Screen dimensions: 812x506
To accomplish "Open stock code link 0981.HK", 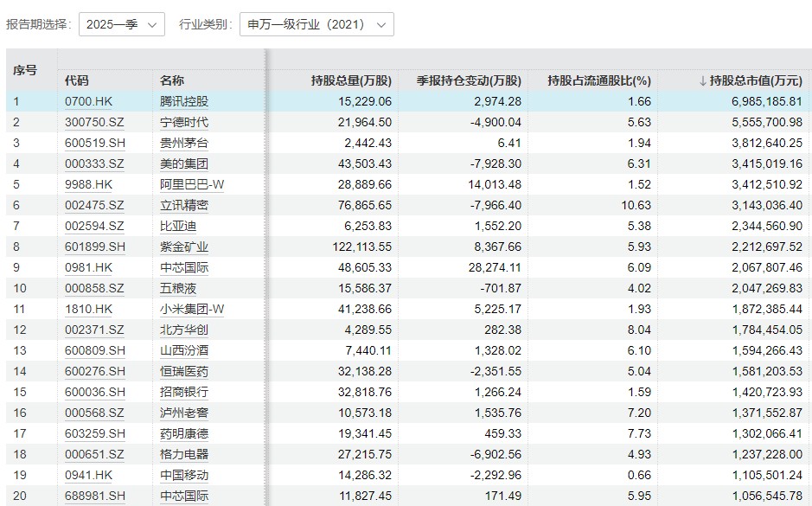I will 88,267.
